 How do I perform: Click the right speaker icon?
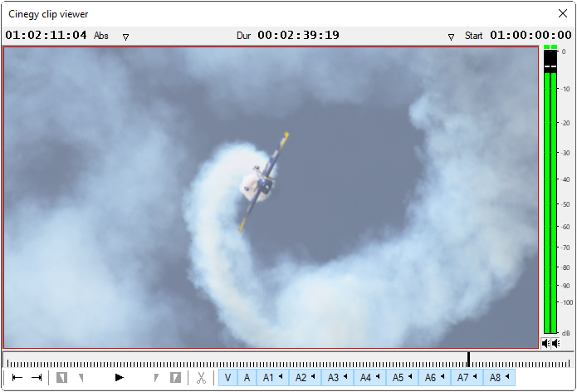click(x=555, y=343)
